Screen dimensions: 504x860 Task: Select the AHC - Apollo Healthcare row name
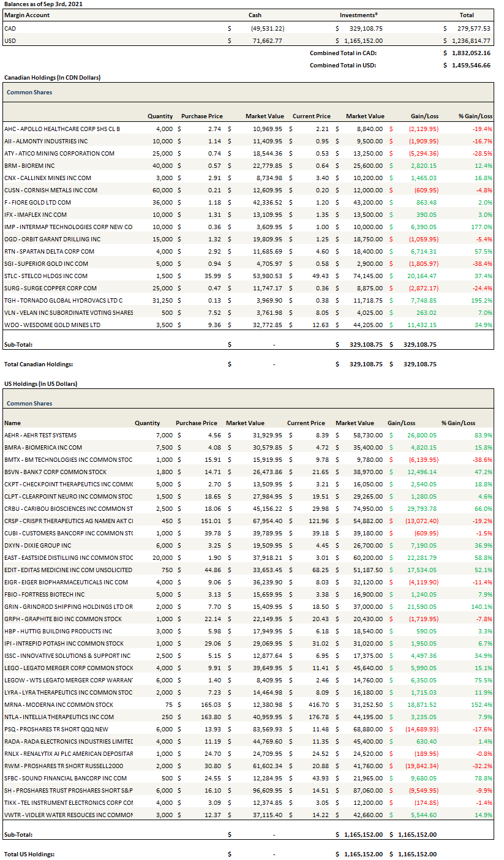62,129
